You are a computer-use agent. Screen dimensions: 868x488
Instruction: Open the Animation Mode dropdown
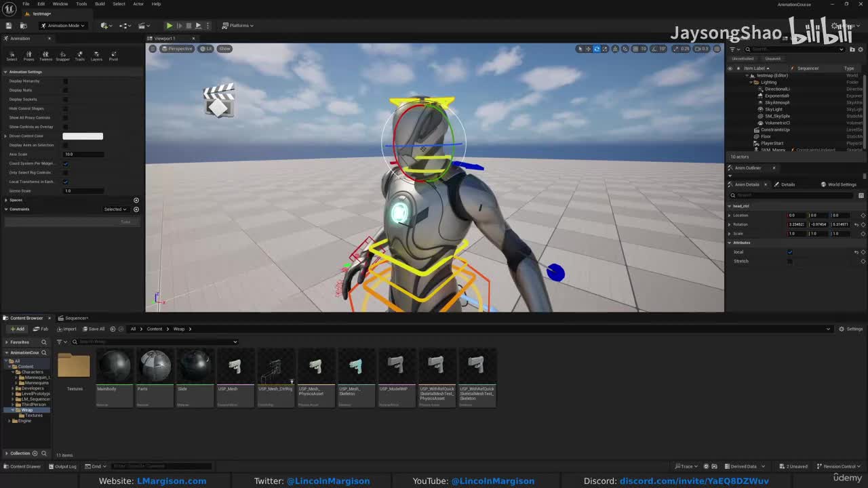pyautogui.click(x=62, y=26)
